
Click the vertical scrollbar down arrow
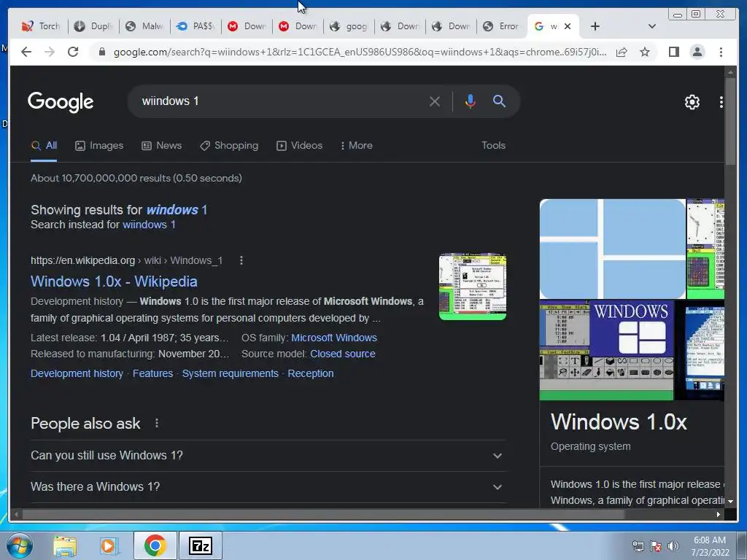[730, 502]
